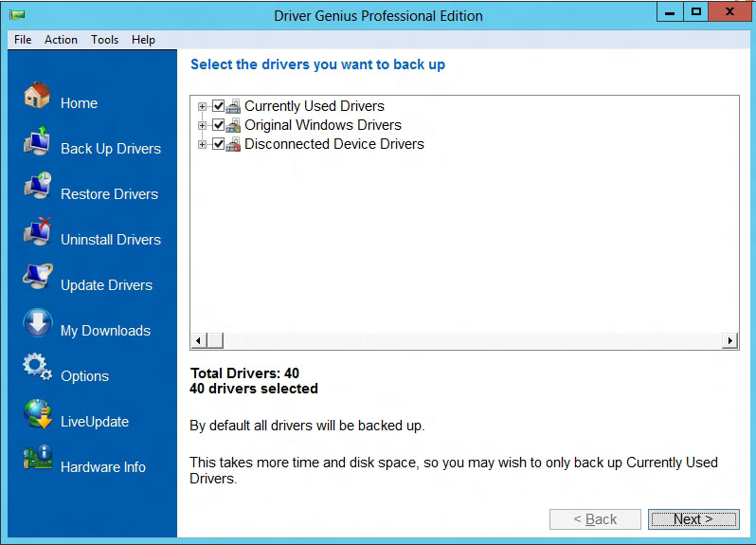
Task: Click the Home house icon
Action: (37, 95)
